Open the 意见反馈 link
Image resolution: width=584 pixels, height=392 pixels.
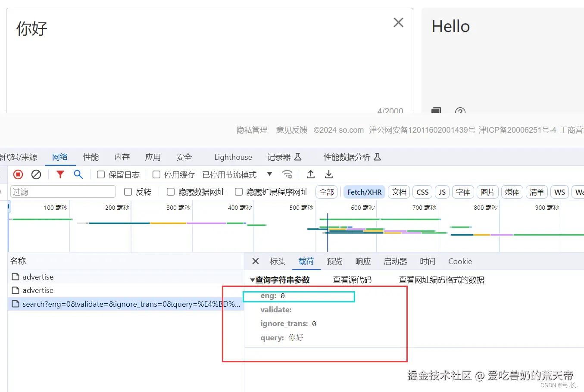[x=291, y=130]
